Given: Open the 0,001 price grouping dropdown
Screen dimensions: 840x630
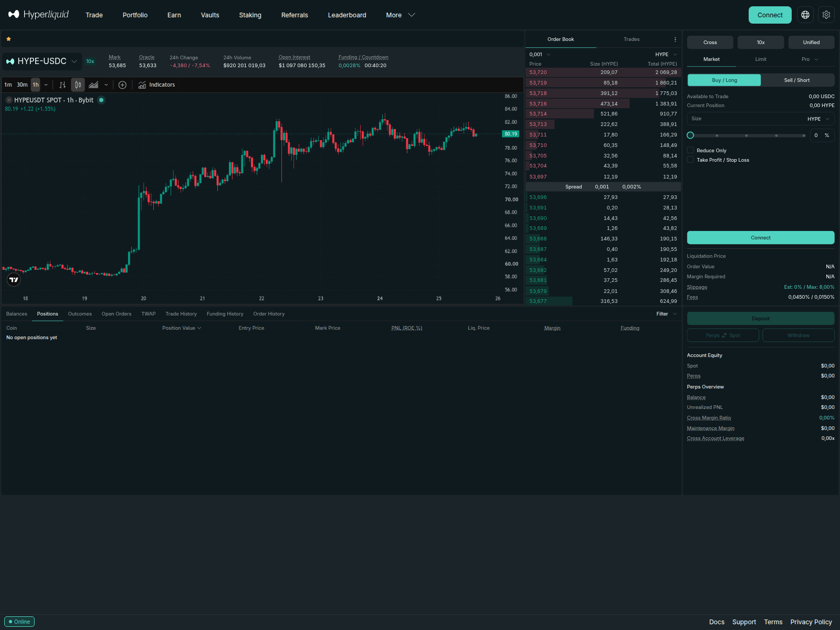Looking at the screenshot, I should coord(540,55).
